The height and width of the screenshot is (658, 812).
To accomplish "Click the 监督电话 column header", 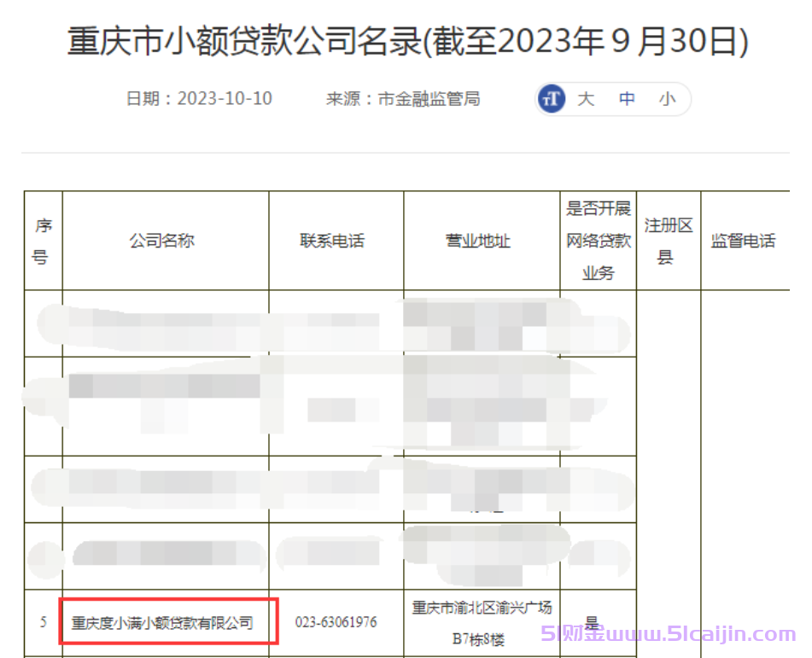I will pos(745,241).
